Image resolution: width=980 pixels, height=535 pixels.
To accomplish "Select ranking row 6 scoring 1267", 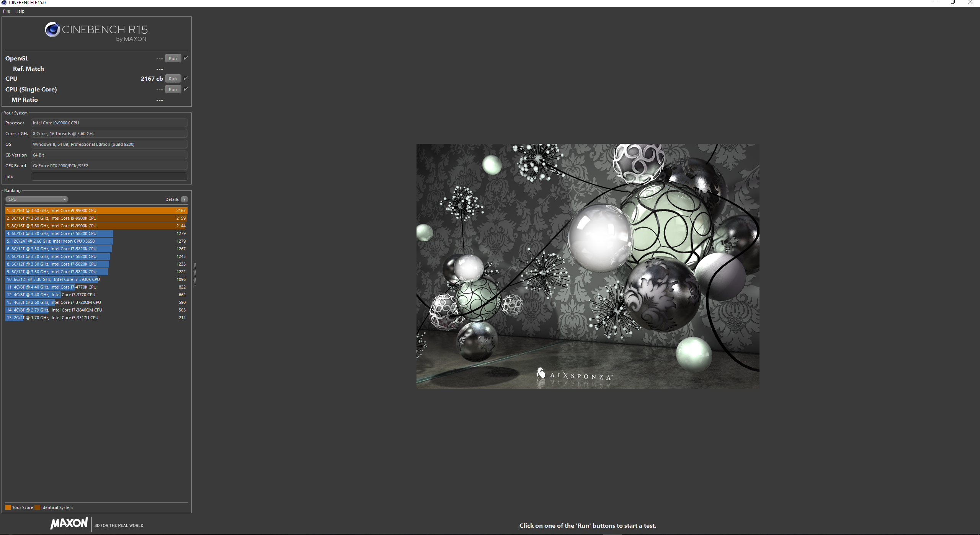I will 96,249.
